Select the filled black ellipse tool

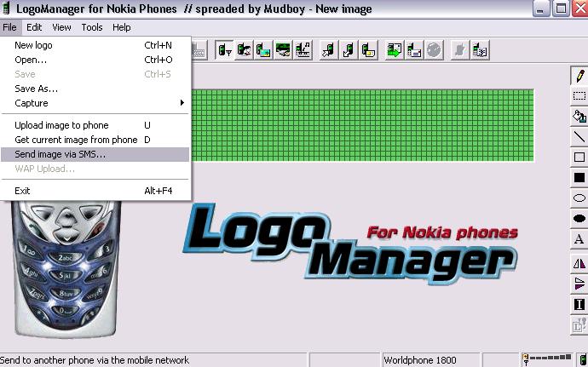click(x=579, y=218)
